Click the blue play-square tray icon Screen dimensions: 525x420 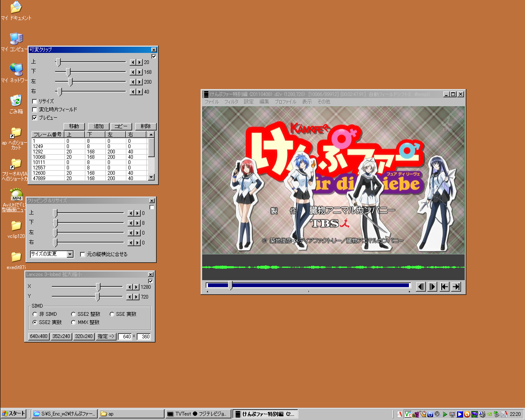click(x=460, y=414)
